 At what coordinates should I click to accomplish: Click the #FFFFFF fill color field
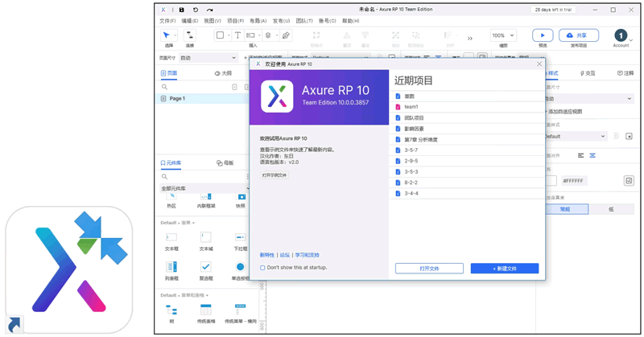point(573,181)
